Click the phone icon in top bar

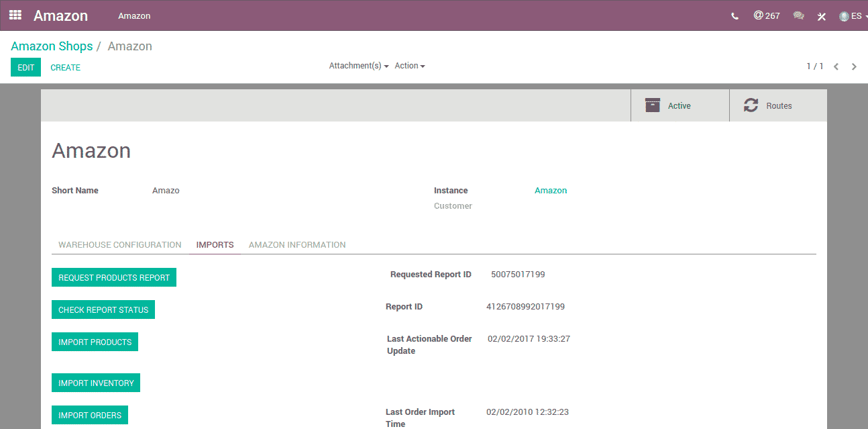pos(735,16)
